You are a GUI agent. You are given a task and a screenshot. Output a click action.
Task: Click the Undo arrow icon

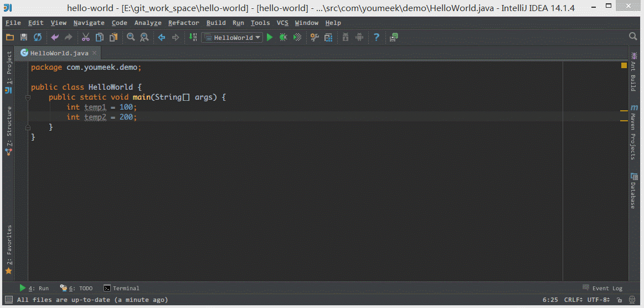(54, 37)
